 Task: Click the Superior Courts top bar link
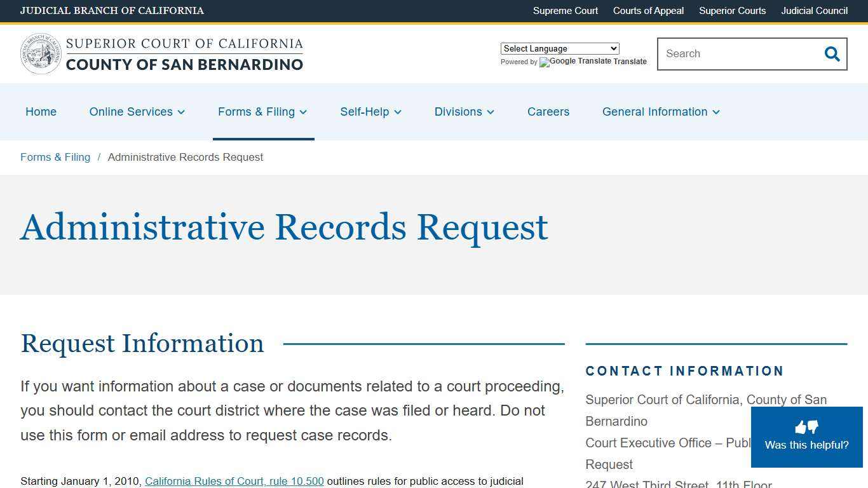[732, 11]
